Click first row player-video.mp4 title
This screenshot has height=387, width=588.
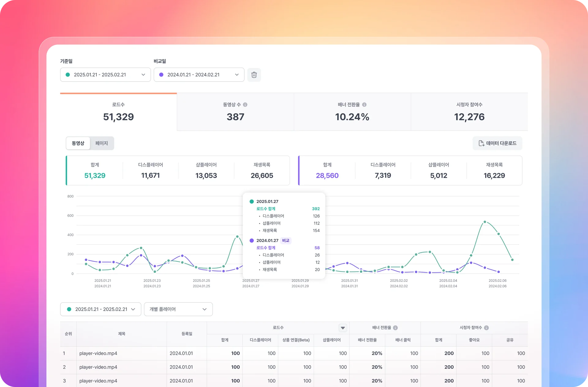point(98,353)
